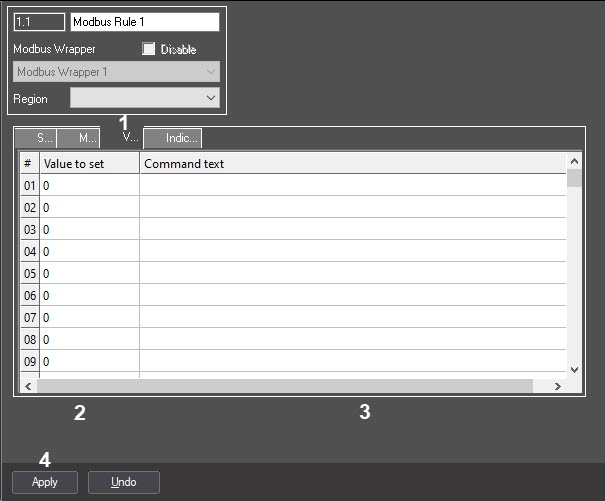Click the # column header

point(30,164)
